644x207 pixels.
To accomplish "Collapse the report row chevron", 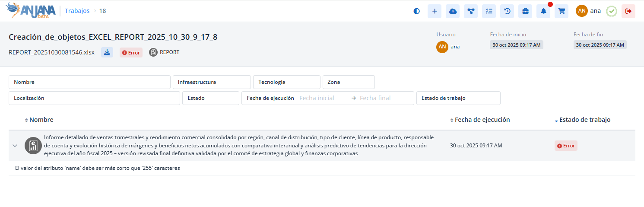I will click(15, 146).
